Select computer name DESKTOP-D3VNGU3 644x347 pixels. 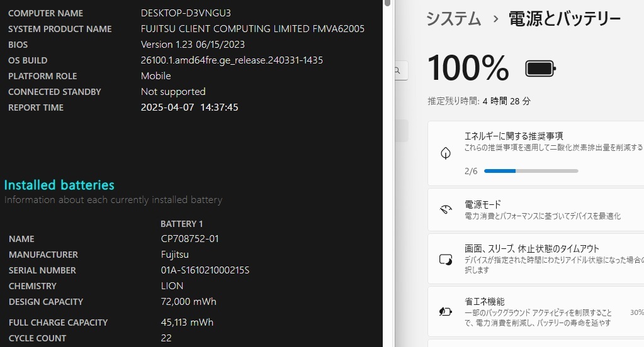[x=186, y=13]
